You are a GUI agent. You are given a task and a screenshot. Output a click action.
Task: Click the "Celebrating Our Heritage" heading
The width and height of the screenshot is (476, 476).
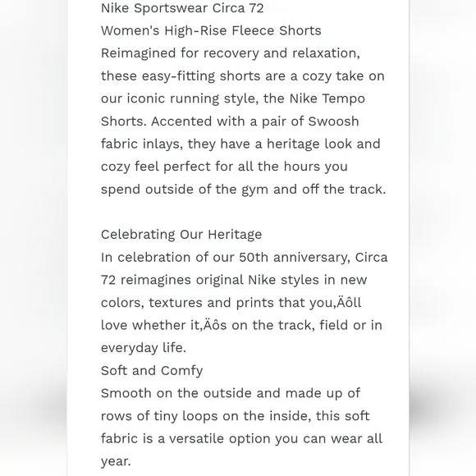point(181,235)
